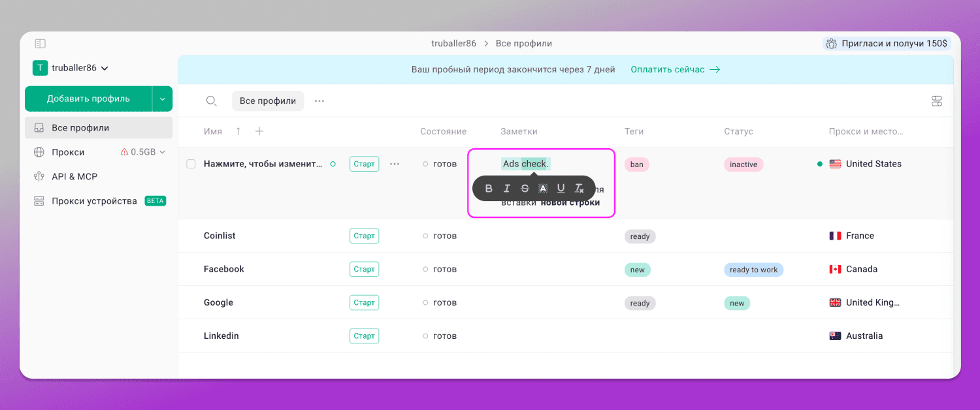Follow the Оплатить сейчас link
The height and width of the screenshot is (410, 980).
click(x=676, y=69)
